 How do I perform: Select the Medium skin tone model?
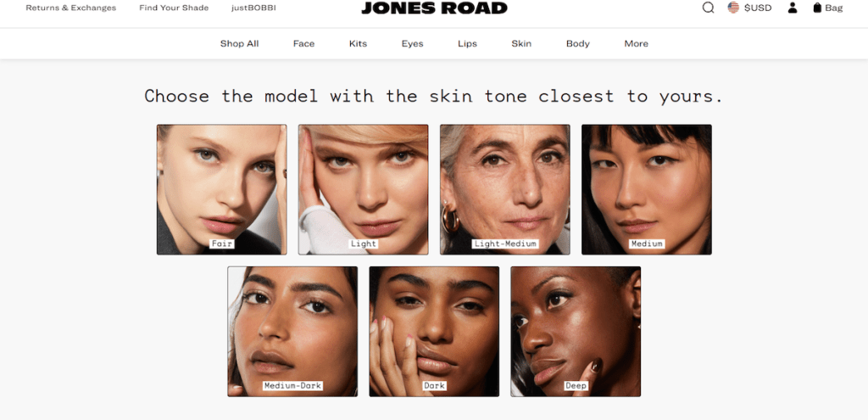pyautogui.click(x=647, y=189)
